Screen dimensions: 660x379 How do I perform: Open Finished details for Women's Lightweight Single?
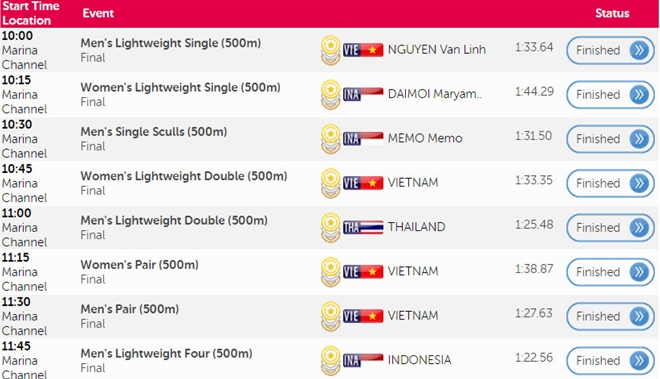click(x=610, y=94)
